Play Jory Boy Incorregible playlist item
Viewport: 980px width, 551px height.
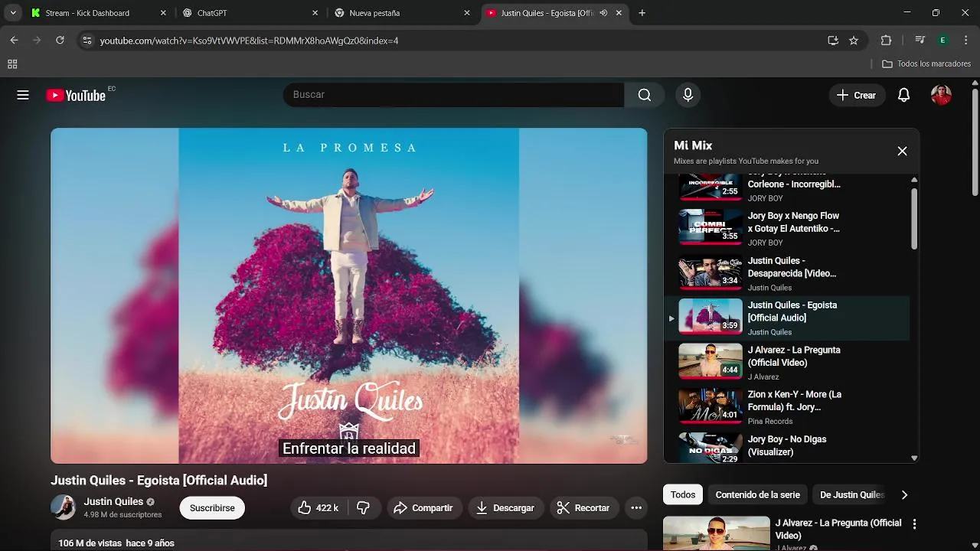tap(787, 187)
